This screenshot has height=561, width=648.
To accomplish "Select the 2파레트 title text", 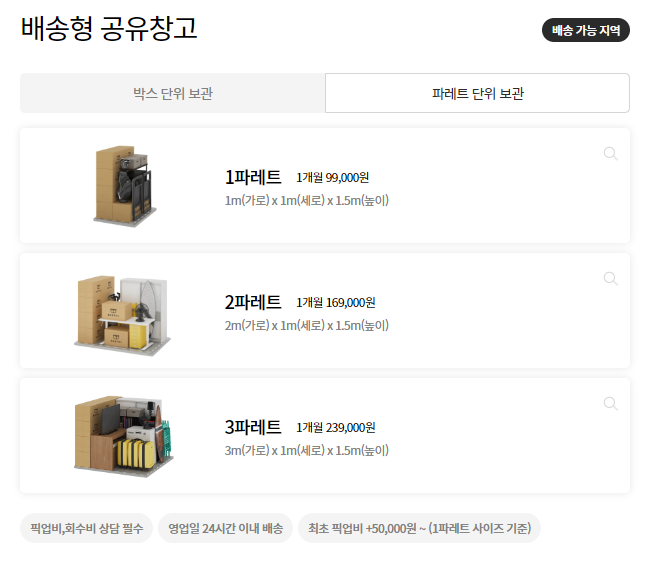I will pos(253,302).
